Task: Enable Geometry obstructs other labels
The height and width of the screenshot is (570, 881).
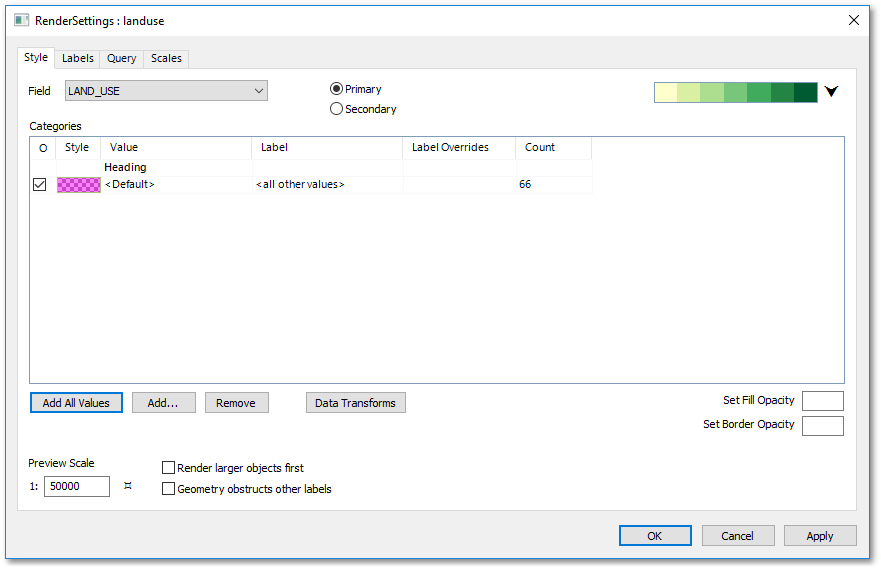Action: pos(168,488)
